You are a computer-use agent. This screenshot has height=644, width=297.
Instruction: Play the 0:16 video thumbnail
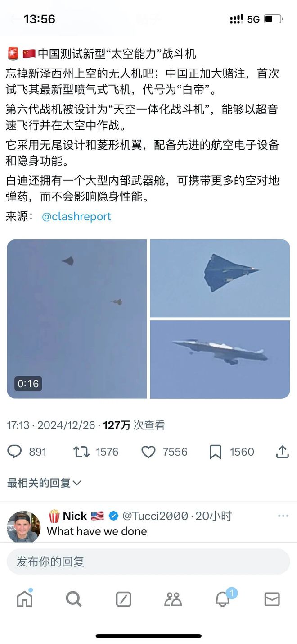77,319
